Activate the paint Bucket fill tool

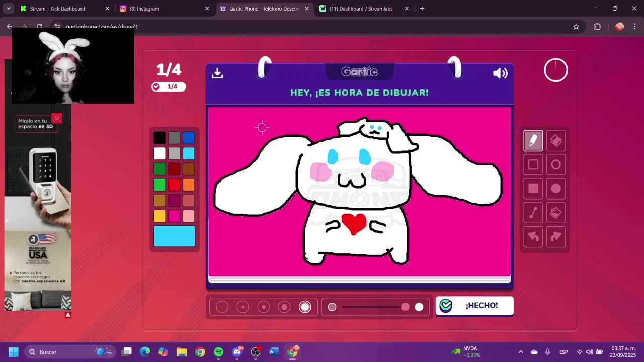(x=556, y=213)
